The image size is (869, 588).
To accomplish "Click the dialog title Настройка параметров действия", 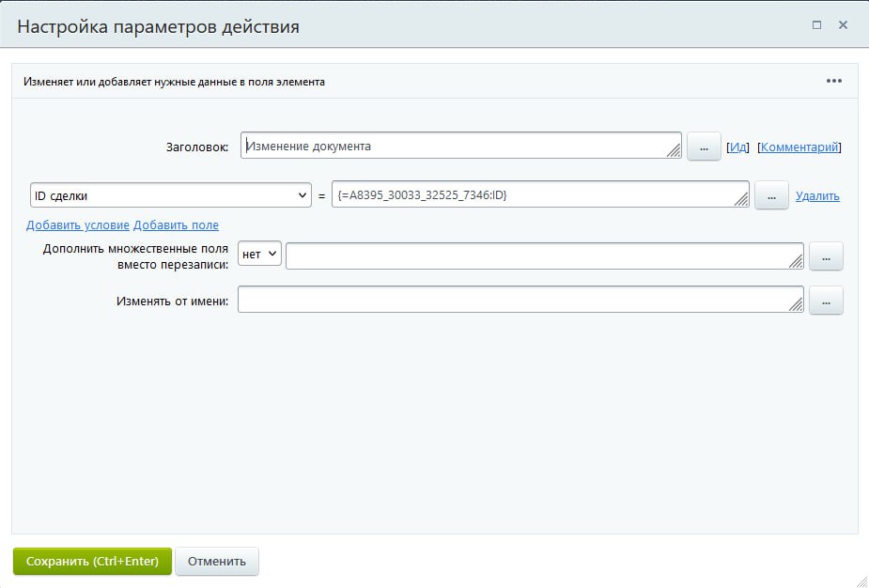I will tap(158, 26).
